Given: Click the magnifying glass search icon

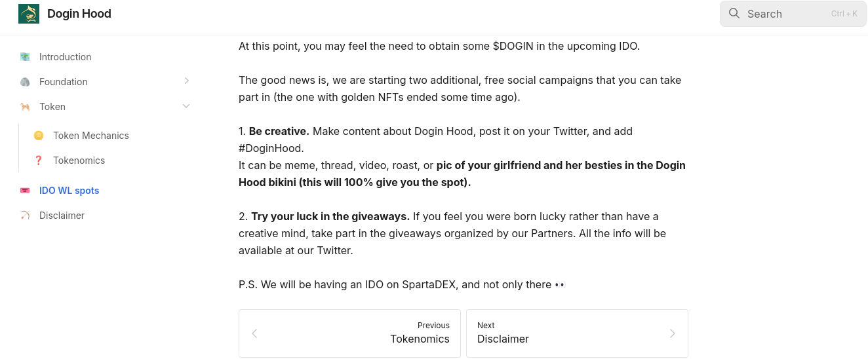Looking at the screenshot, I should click(734, 14).
